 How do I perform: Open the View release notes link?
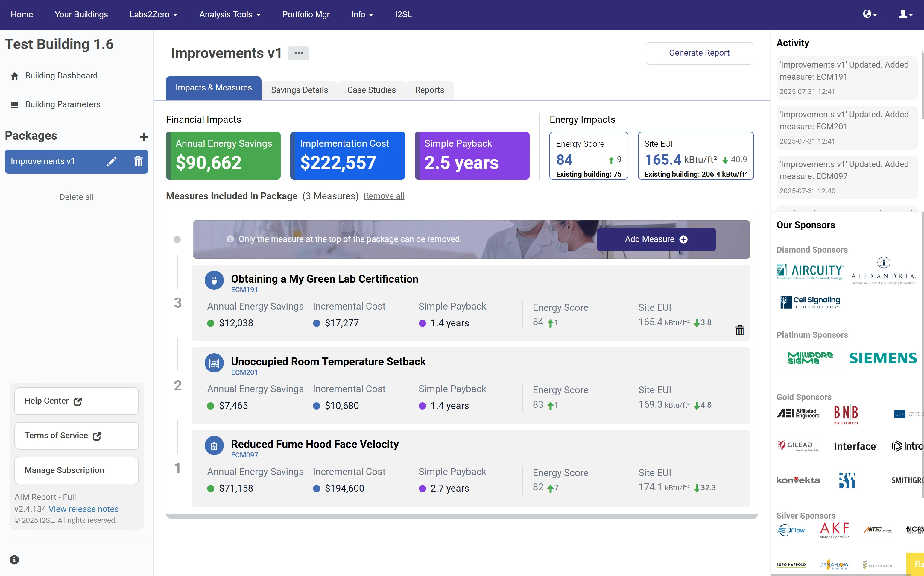click(x=83, y=509)
